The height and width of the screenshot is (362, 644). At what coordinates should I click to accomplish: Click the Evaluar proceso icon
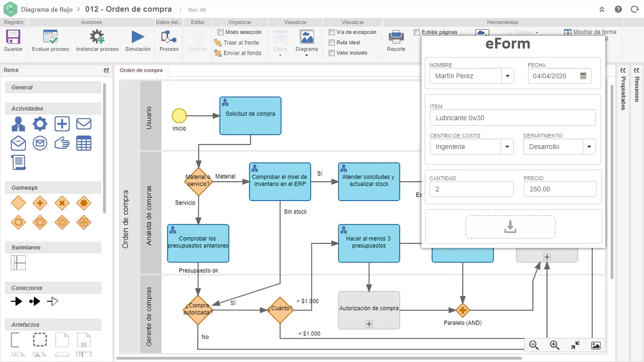[50, 37]
